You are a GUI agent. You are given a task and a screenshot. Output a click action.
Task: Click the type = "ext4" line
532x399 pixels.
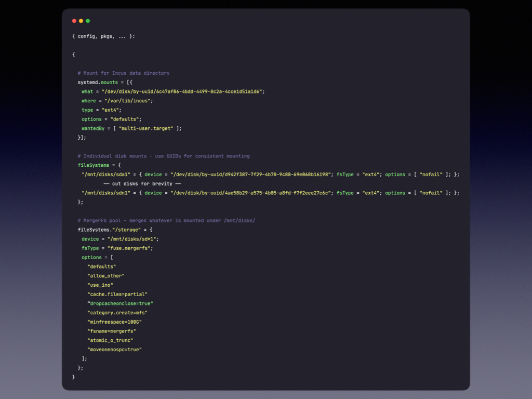(101, 110)
